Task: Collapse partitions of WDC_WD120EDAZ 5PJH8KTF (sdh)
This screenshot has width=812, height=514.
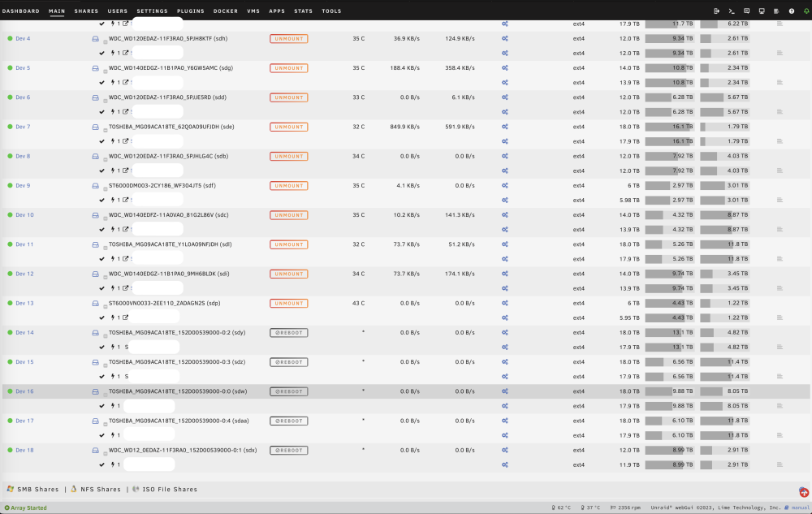Action: pyautogui.click(x=105, y=41)
